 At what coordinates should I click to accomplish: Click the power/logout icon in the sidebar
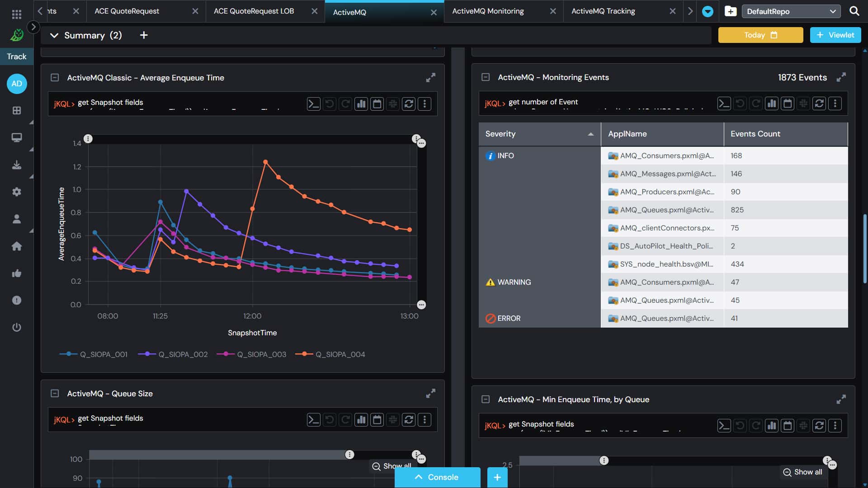(17, 328)
